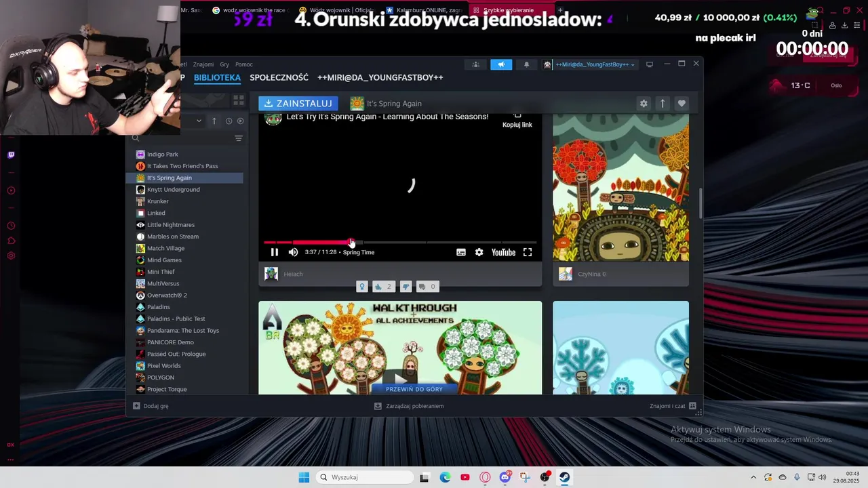The image size is (868, 488).
Task: Expand library collection filter chevron
Action: coord(199,121)
